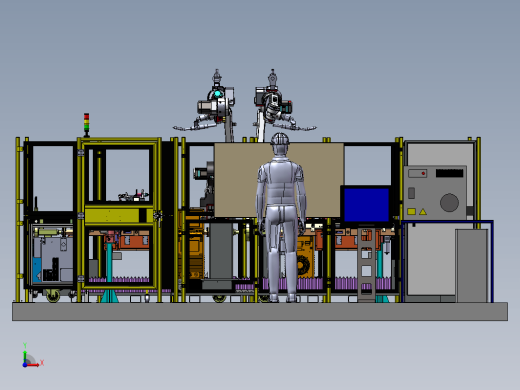Click the red X axis of the triad
This screenshot has height=390, width=520.
[x=34, y=365]
